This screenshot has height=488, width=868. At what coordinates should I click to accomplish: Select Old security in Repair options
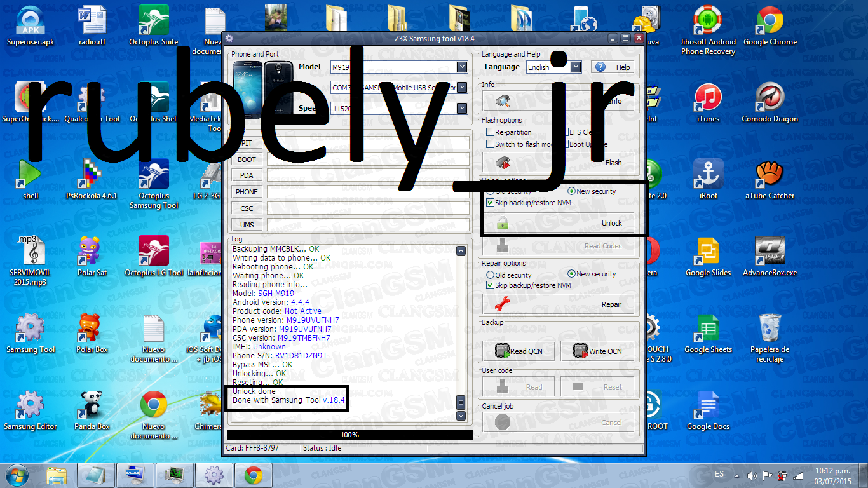pos(490,275)
